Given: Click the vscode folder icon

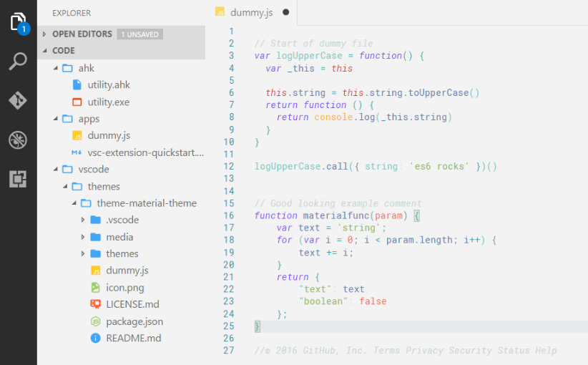Looking at the screenshot, I should click(x=67, y=169).
